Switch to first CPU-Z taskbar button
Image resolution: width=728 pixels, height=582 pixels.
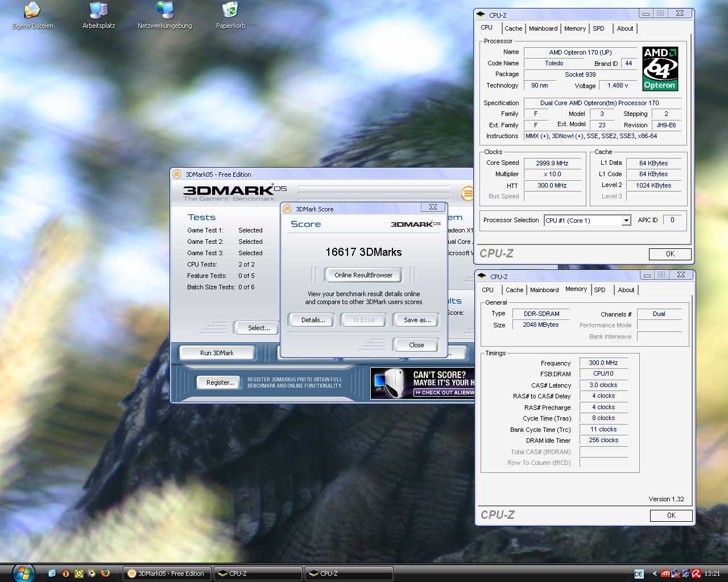click(258, 573)
